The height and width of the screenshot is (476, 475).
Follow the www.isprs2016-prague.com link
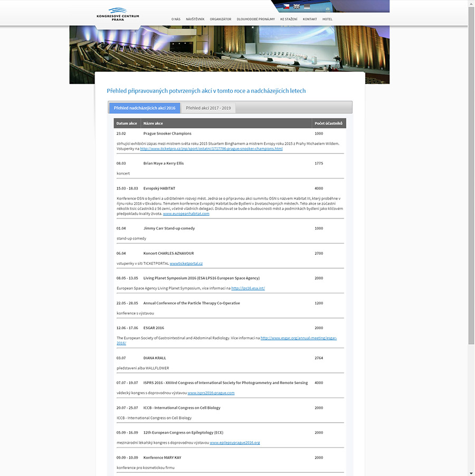[x=211, y=393]
